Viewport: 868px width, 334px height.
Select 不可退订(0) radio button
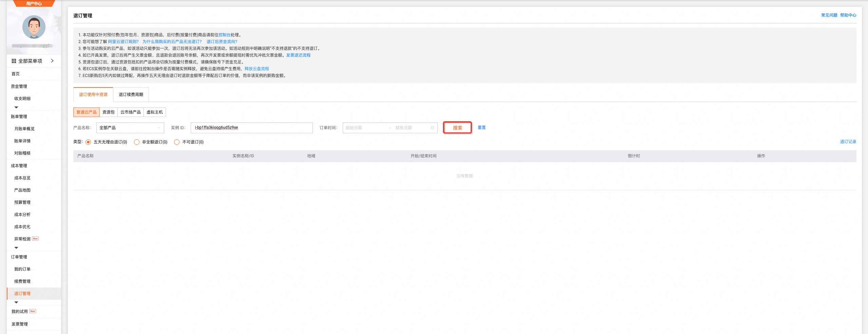[177, 142]
